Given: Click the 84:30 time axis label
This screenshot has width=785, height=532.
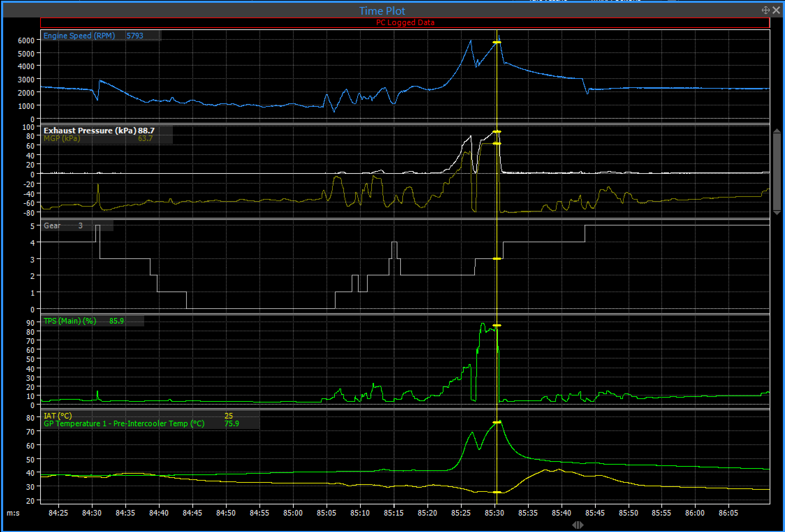Looking at the screenshot, I should click(92, 513).
